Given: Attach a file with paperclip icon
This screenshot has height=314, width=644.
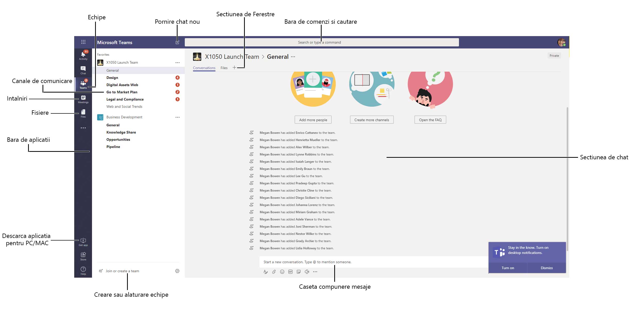Looking at the screenshot, I should click(274, 272).
